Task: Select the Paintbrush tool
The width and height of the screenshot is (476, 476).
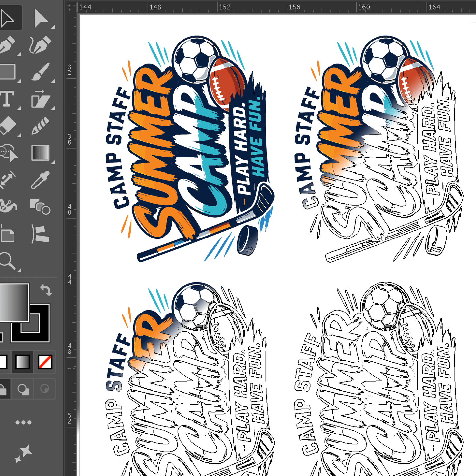Action: tap(41, 72)
